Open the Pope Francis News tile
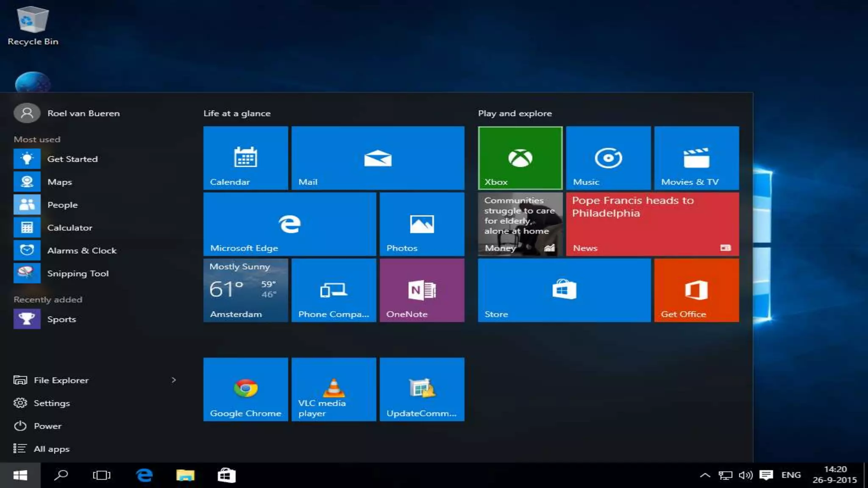This screenshot has width=868, height=488. pos(652,224)
